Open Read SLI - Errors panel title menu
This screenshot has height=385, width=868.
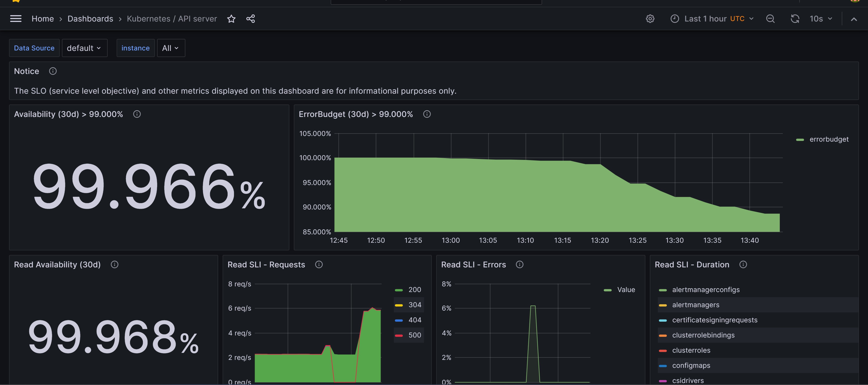[x=473, y=264]
